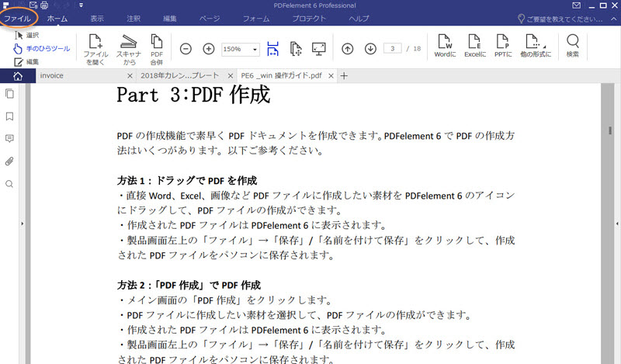Click ファイルを開く open file icon
Viewport: 621px width, 364px height.
95,50
